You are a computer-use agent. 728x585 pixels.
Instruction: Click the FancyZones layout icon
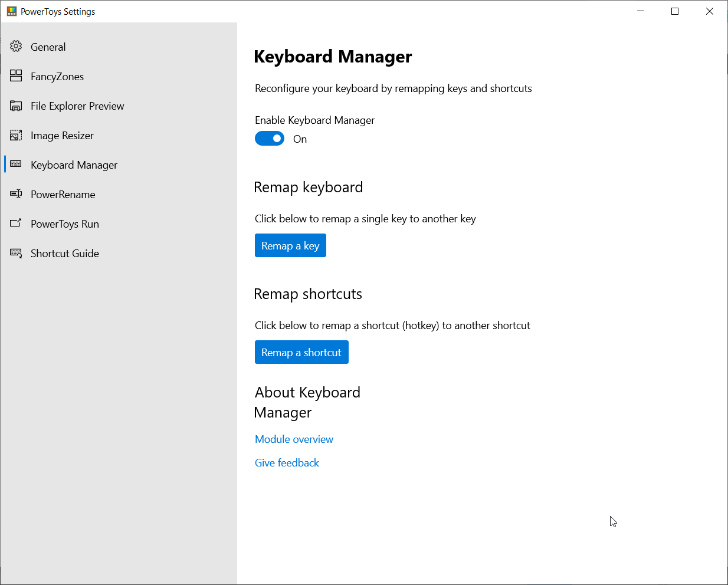16,76
